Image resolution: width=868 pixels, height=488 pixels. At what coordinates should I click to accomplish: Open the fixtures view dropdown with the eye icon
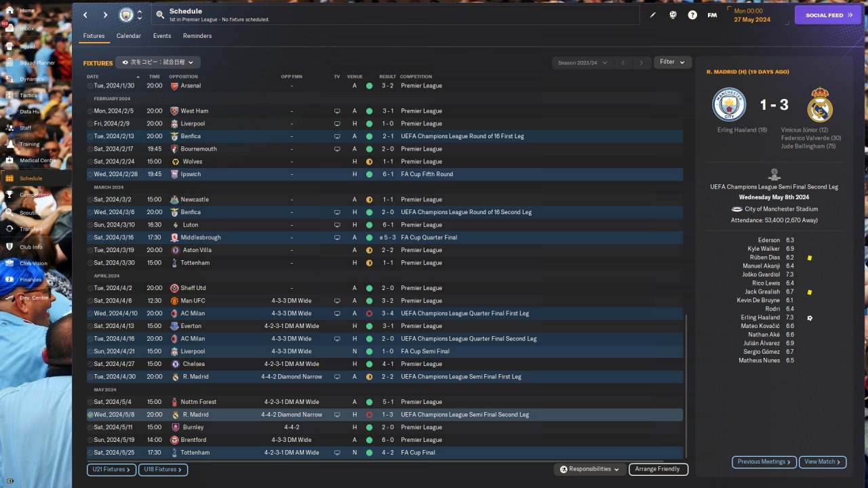(x=157, y=62)
